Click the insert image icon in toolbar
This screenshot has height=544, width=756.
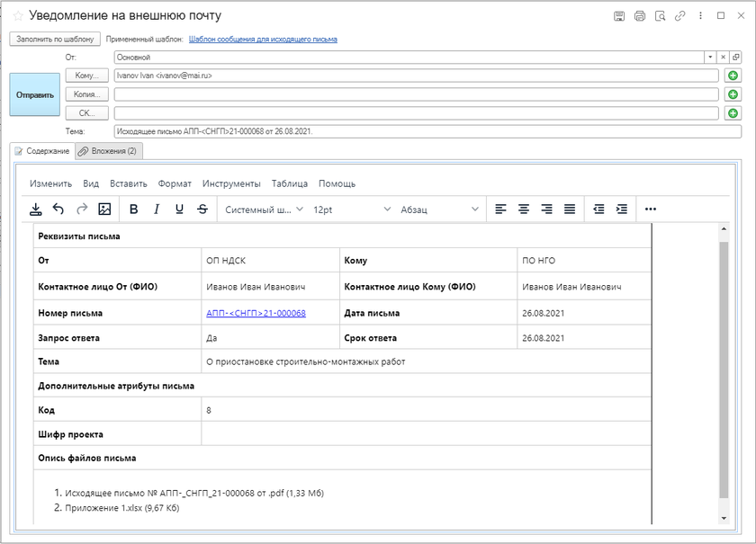tap(104, 210)
